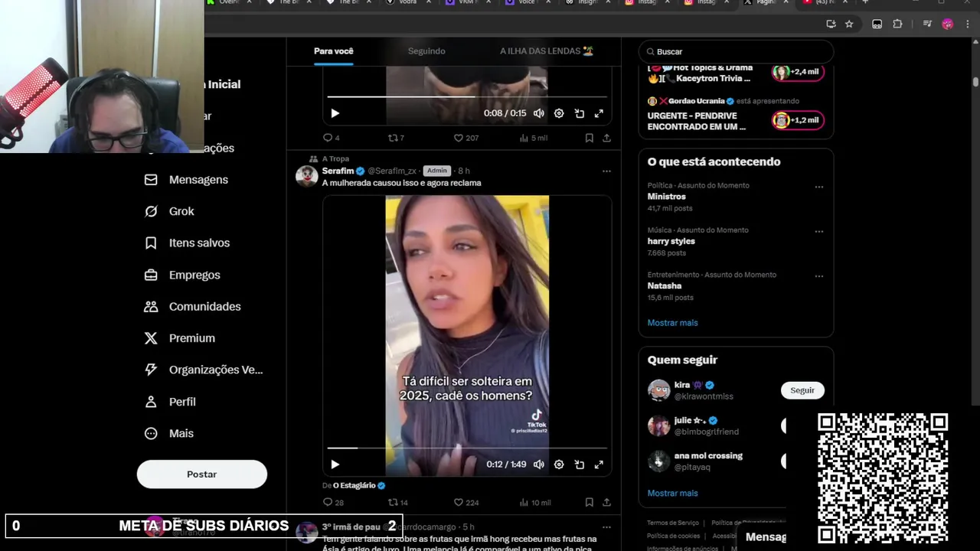
Task: Open the harry styles trending topic
Action: 671,241
